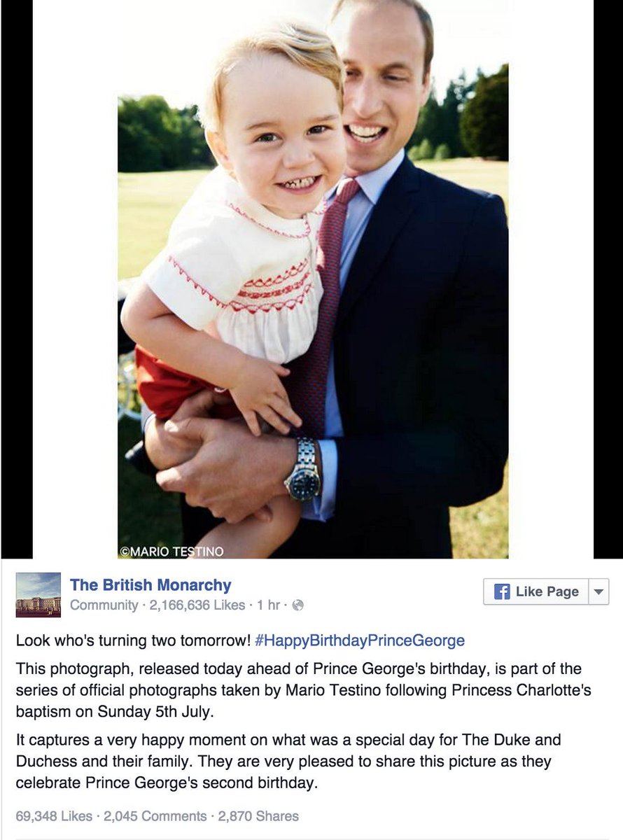This screenshot has height=840, width=623.
Task: Click the wristwatch in the photo
Action: [304, 469]
